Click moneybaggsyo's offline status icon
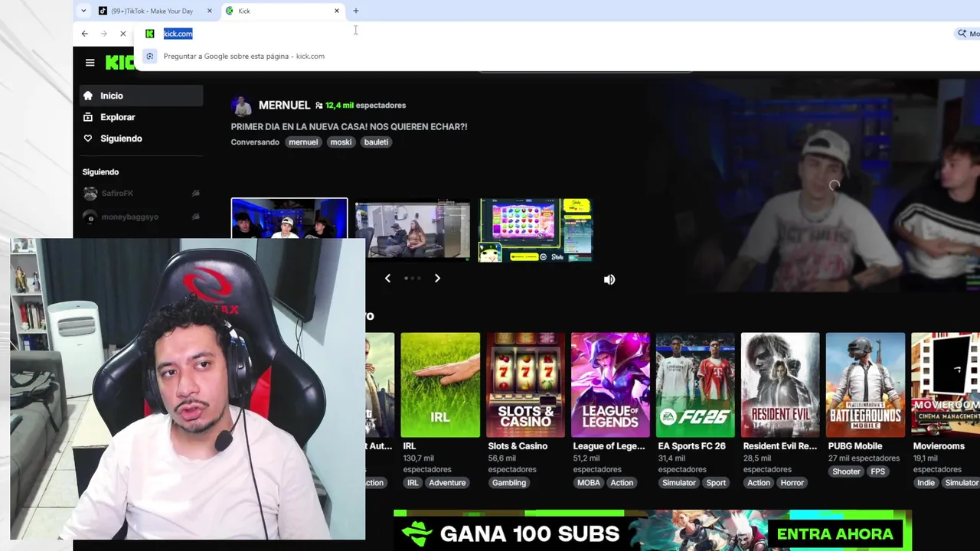Screen dimensions: 980x551 [195, 217]
